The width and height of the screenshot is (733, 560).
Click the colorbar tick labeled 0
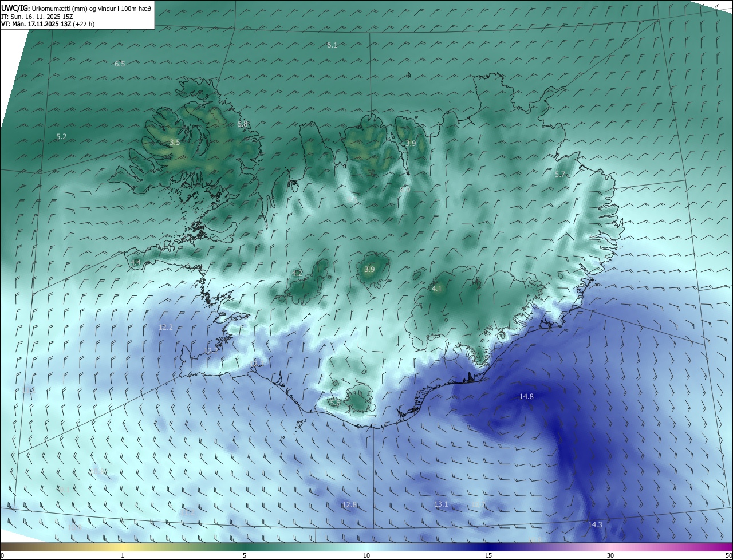pos(2,555)
